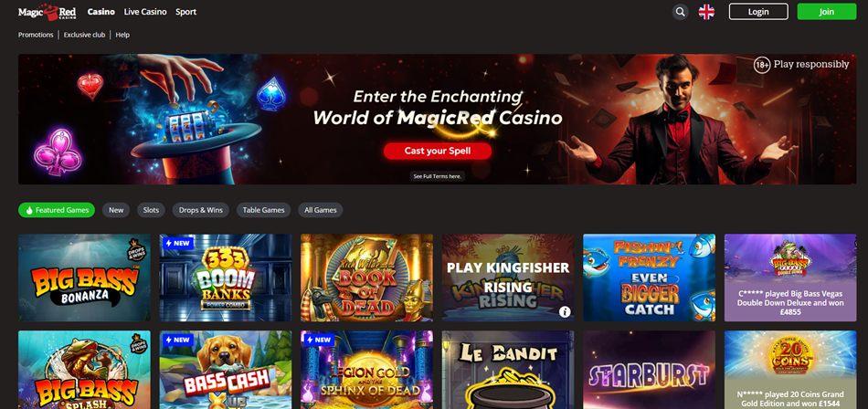Screen dimensions: 868x409
Task: Click the Cast your Spell button
Action: (x=438, y=151)
